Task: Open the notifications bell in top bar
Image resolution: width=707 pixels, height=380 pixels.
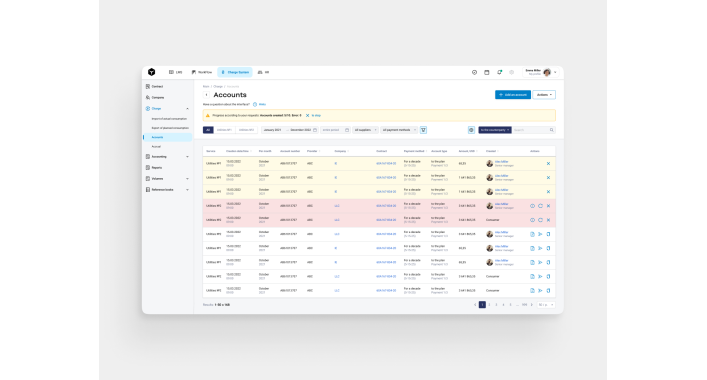Action: [499, 72]
